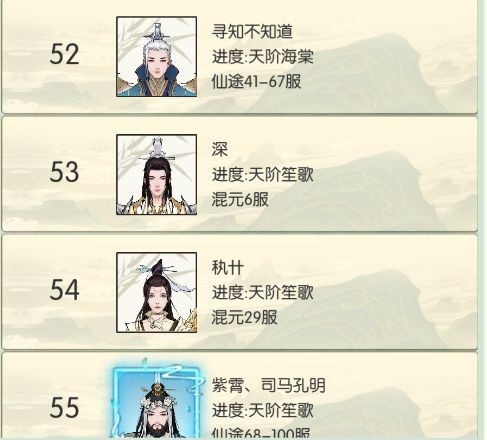Open avatar of player 深
Image resolution: width=487 pixels, height=440 pixels.
(x=156, y=174)
